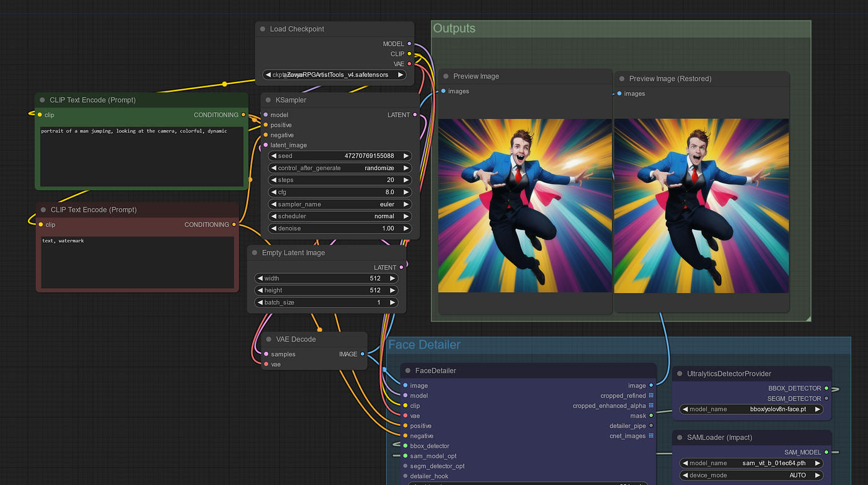Open the bbox/yolov8n-face.pt model_name selector

click(x=751, y=409)
